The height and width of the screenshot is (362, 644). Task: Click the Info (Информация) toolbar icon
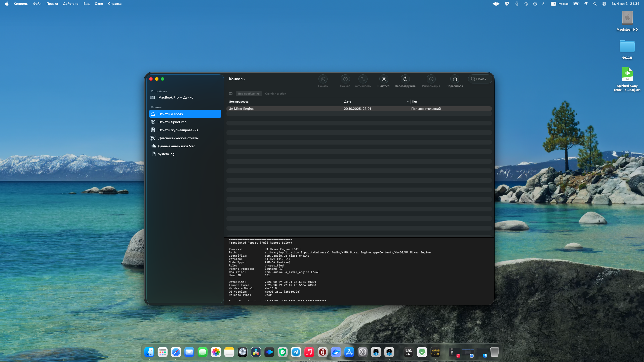(431, 79)
